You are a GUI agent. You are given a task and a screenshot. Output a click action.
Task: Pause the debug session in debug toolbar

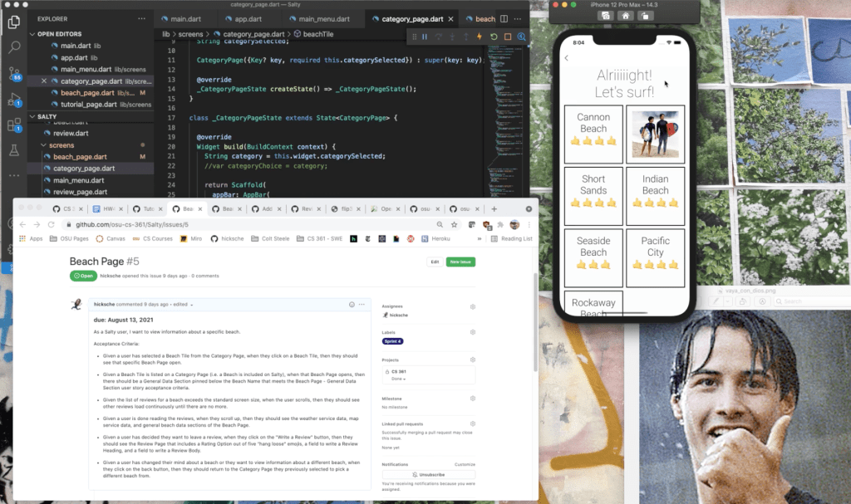(x=425, y=37)
